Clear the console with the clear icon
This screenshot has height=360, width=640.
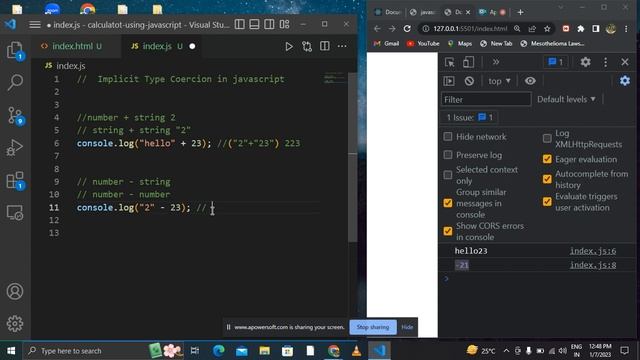coord(469,81)
